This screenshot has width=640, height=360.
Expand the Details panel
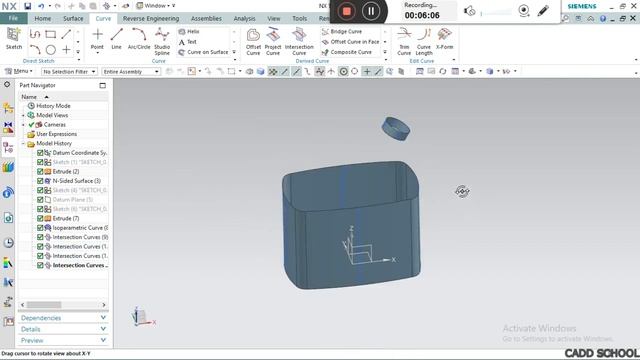63,329
